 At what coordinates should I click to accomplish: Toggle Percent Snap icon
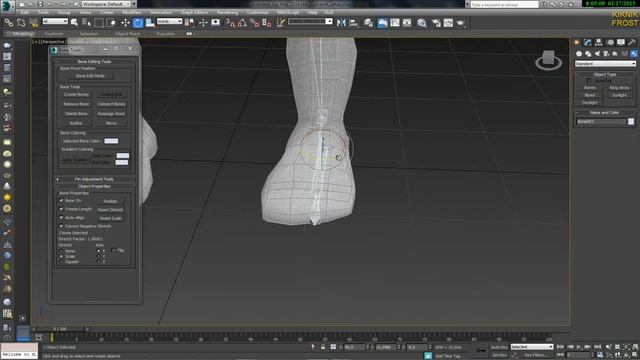tap(254, 23)
